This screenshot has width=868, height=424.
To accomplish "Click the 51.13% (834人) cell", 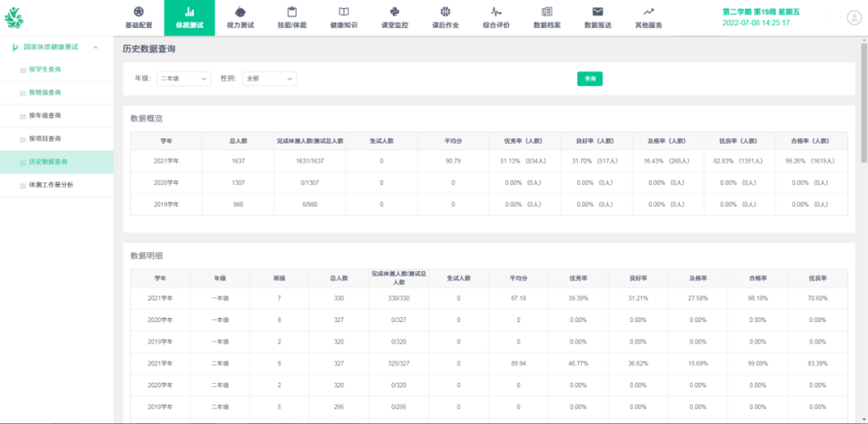I will point(524,161).
